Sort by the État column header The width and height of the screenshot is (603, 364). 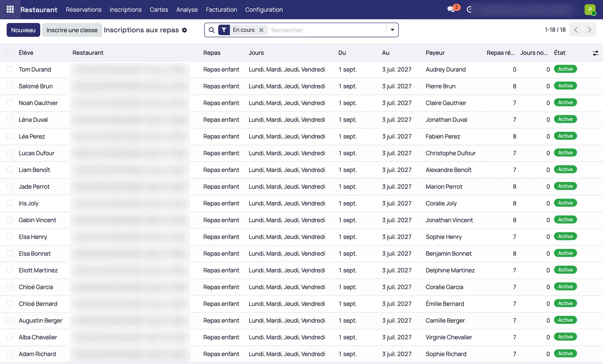point(560,53)
